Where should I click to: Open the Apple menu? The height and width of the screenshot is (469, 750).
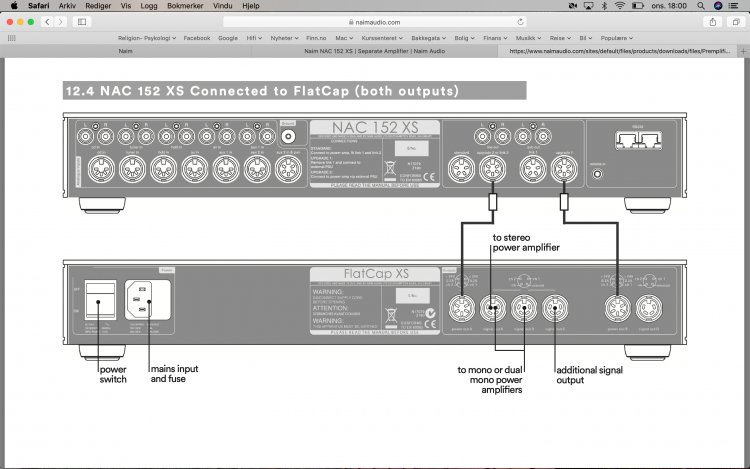(14, 6)
